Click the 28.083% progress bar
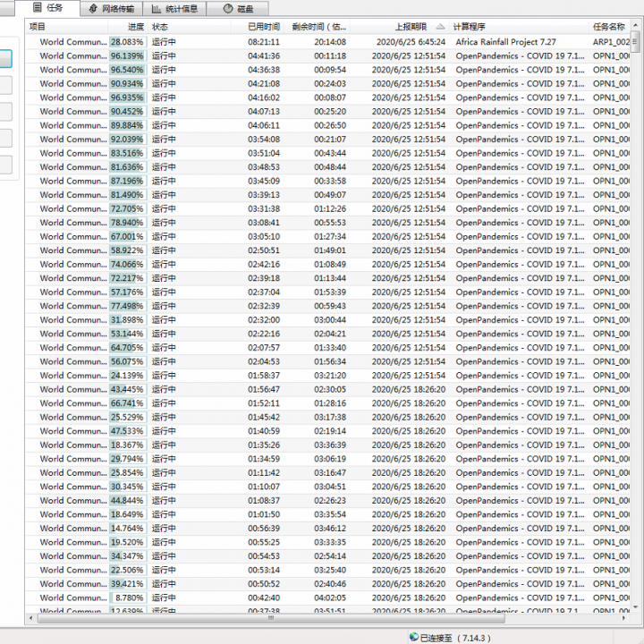 point(128,42)
